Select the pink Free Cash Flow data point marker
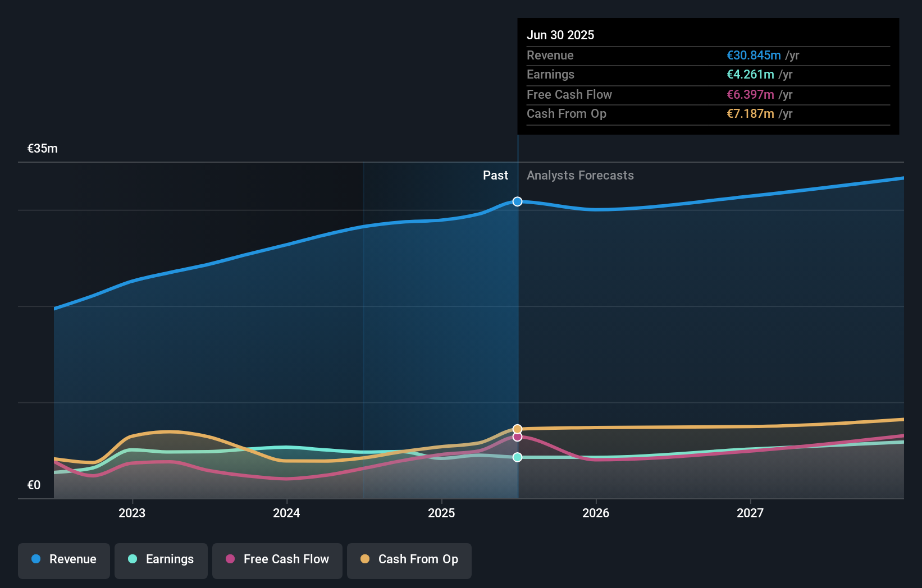The height and width of the screenshot is (588, 922). click(517, 438)
